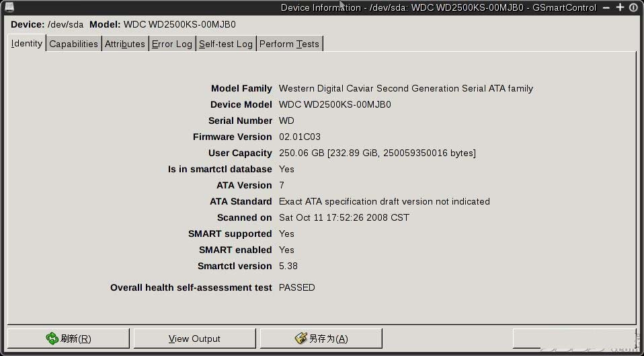Switch to the Identity tab
The height and width of the screenshot is (356, 644).
pos(27,43)
